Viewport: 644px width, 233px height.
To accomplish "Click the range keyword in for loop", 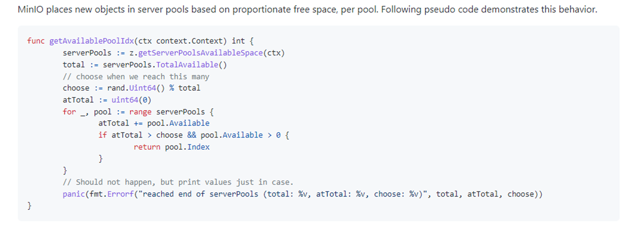I will coord(140,112).
